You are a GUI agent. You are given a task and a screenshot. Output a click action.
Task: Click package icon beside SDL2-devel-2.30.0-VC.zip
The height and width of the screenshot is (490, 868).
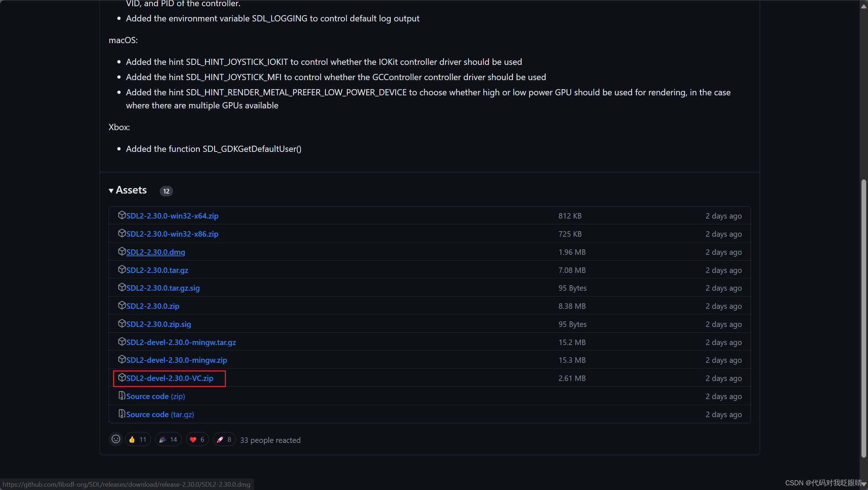(122, 378)
